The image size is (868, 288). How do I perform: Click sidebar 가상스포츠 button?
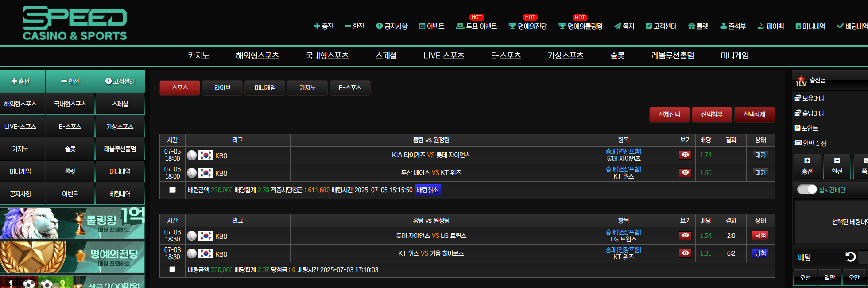[120, 127]
